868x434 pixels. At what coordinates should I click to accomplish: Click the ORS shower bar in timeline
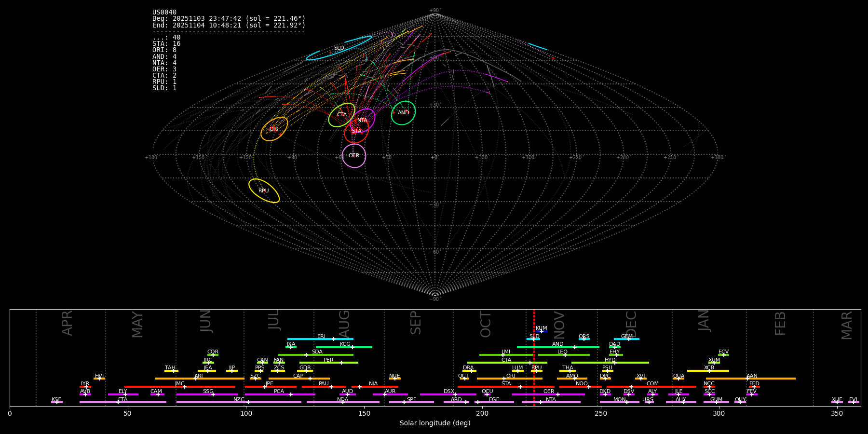pyautogui.click(x=584, y=339)
